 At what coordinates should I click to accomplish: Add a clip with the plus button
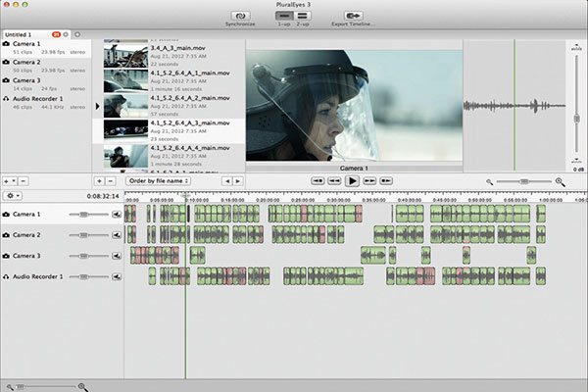pos(99,181)
